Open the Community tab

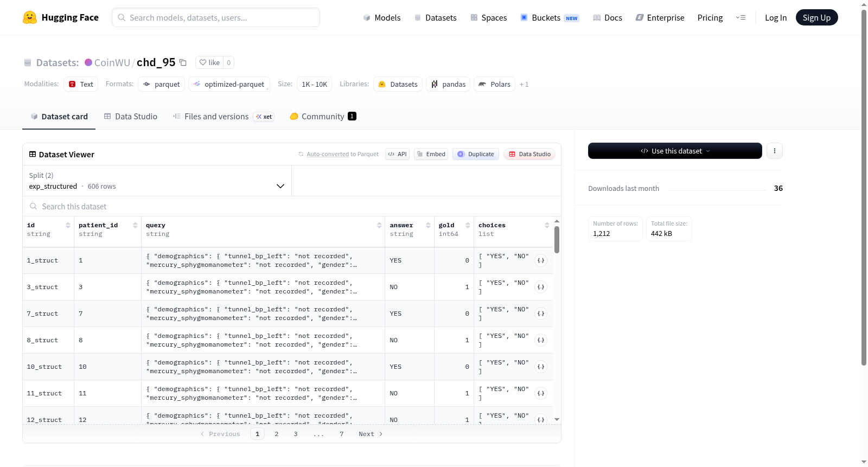(323, 117)
